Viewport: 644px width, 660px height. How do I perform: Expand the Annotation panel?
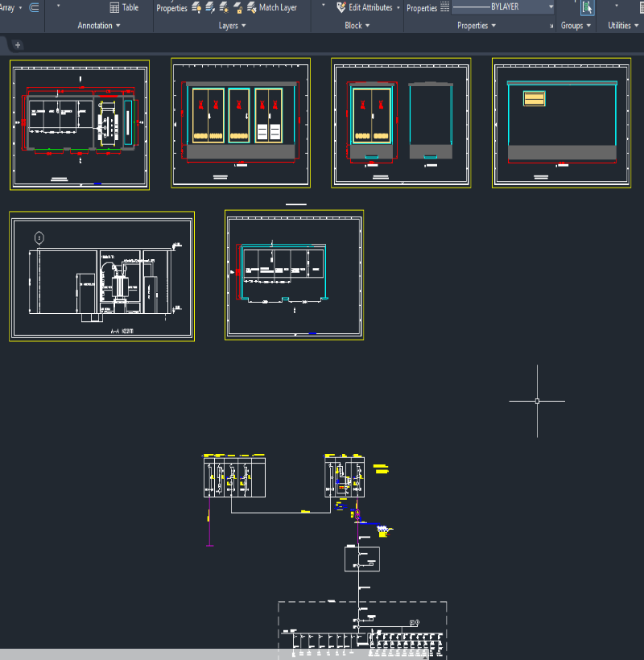[99, 26]
